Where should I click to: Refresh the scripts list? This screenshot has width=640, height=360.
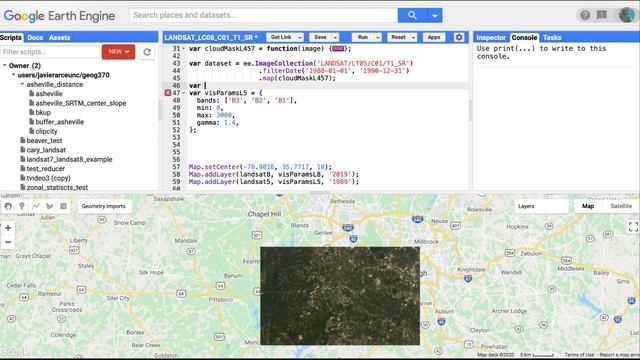click(147, 52)
